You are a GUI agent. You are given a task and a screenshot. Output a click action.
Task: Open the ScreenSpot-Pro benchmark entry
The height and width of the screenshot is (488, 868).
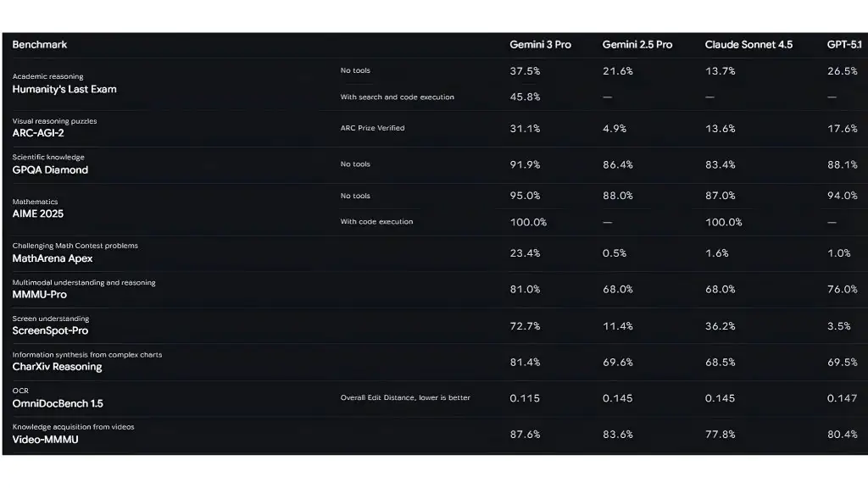pos(50,330)
